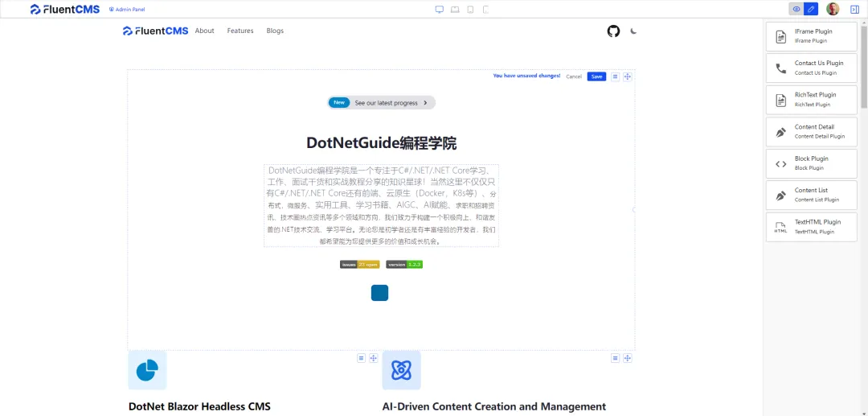Toggle dark mode with the moon icon
The image size is (868, 416).
pos(633,31)
